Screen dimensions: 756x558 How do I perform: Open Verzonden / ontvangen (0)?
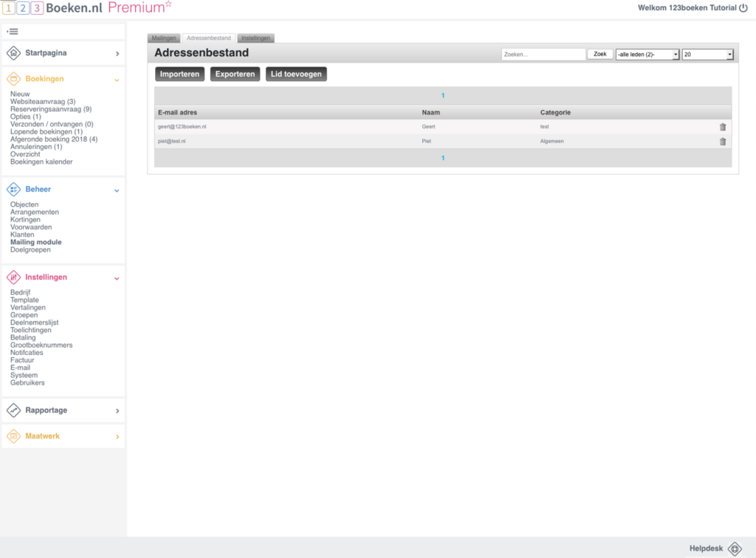(x=52, y=124)
